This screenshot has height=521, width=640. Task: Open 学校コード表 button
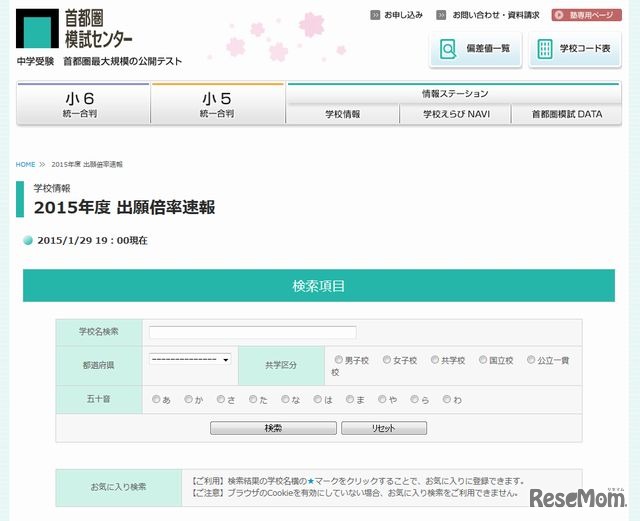tap(575, 49)
